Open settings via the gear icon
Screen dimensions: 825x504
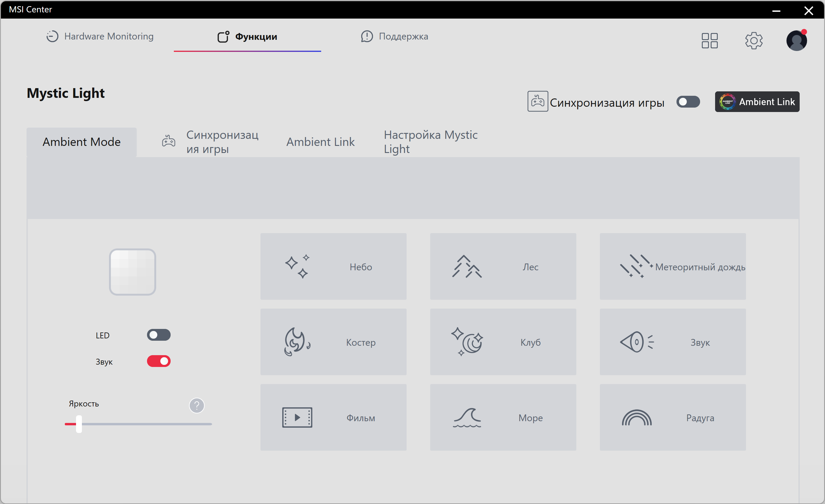pyautogui.click(x=754, y=40)
